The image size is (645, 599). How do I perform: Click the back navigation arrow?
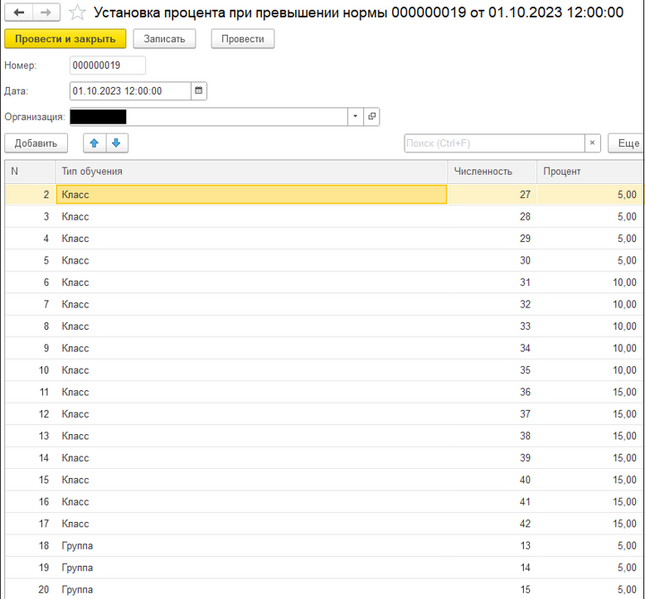point(19,13)
